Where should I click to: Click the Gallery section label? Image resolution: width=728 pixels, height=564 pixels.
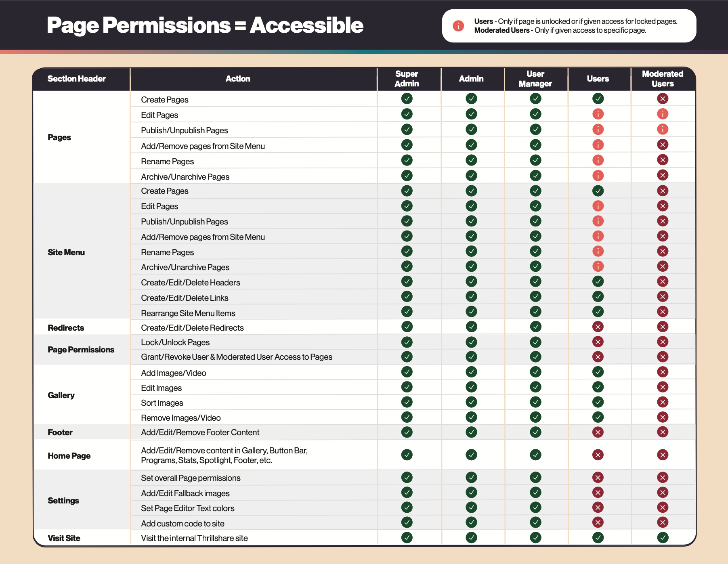tap(61, 395)
